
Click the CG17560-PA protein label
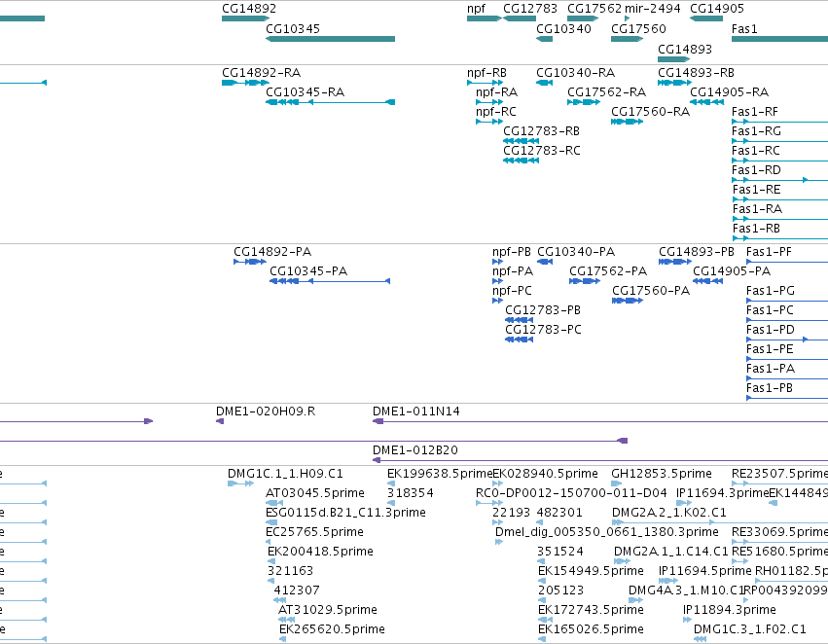[x=651, y=292]
